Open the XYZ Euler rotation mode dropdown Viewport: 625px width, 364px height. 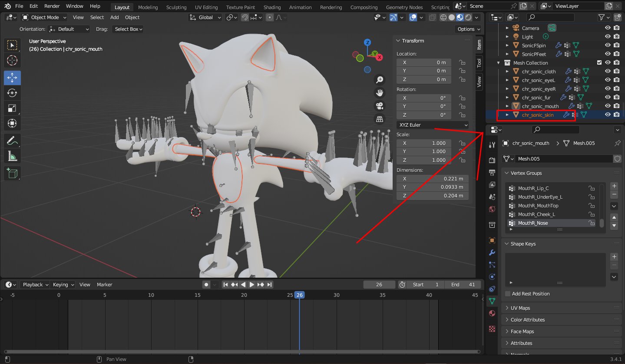(433, 125)
